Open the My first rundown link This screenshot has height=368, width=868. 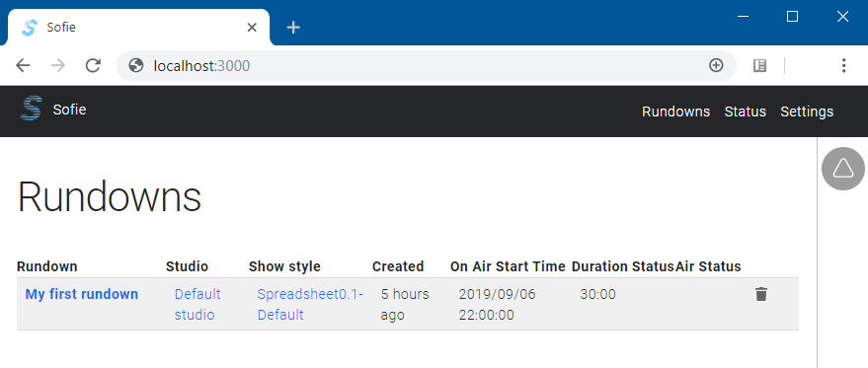tap(82, 294)
